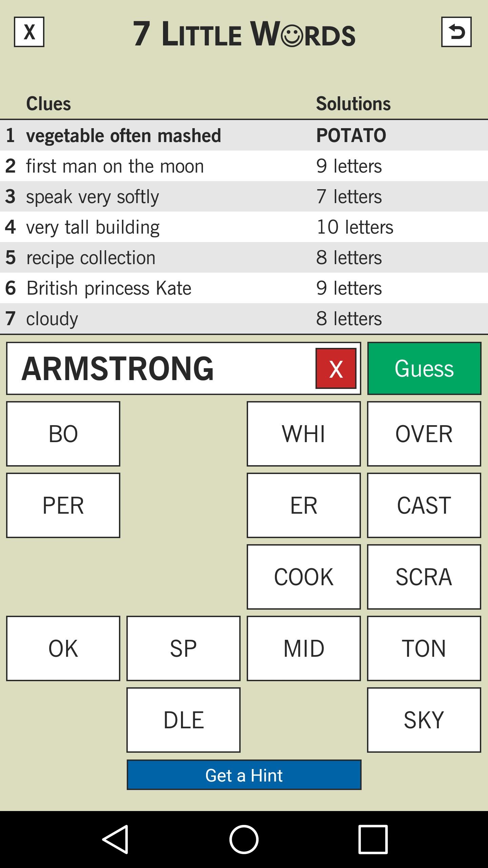488x868 pixels.
Task: Open recent apps with square button
Action: (x=373, y=839)
